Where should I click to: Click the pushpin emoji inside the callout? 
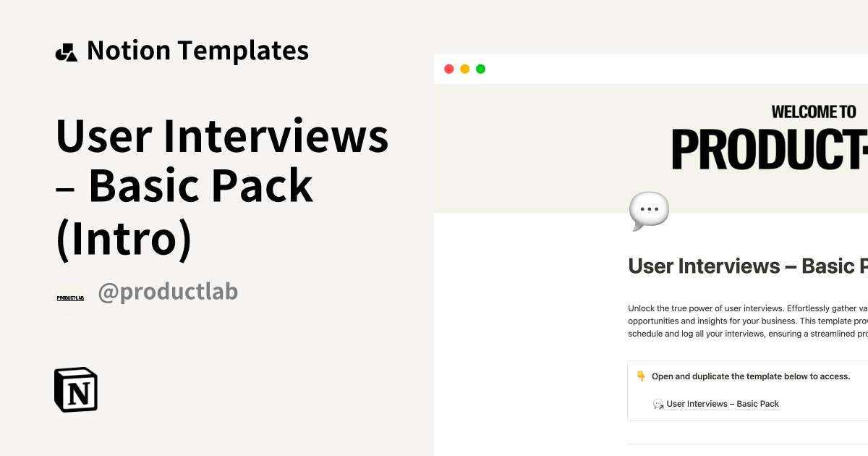639,376
